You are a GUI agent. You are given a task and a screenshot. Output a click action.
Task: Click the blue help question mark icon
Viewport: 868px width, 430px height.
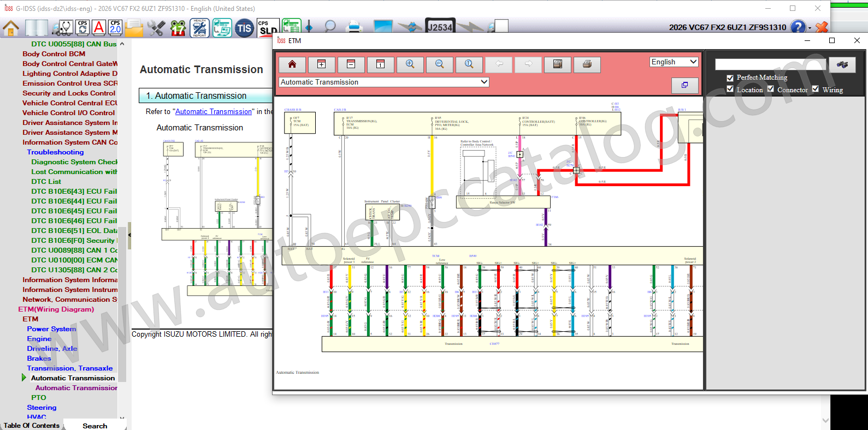coord(798,27)
